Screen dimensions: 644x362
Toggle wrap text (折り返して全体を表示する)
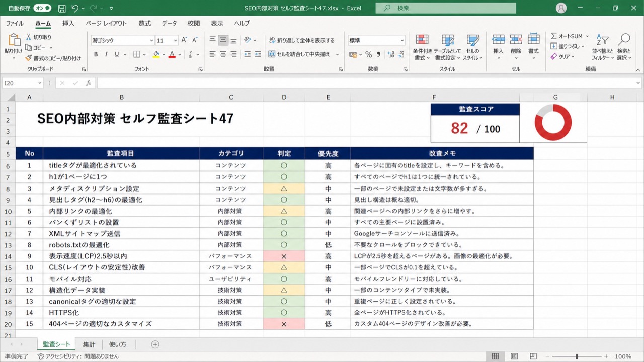(301, 40)
